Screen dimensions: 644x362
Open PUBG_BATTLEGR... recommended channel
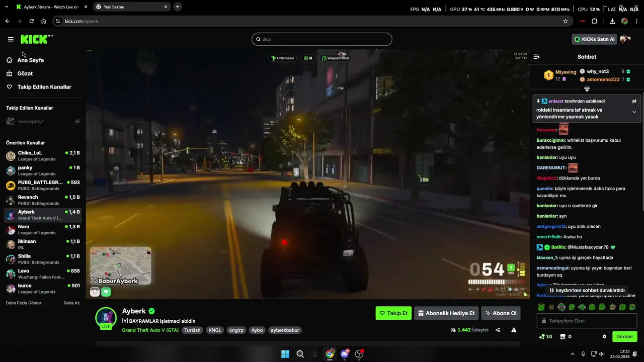pos(43,186)
